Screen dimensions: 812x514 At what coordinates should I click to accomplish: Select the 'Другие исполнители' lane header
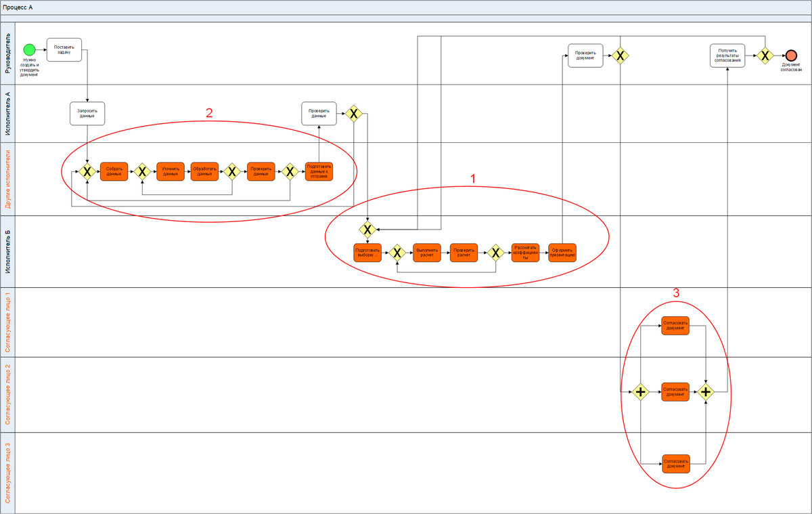click(x=8, y=179)
